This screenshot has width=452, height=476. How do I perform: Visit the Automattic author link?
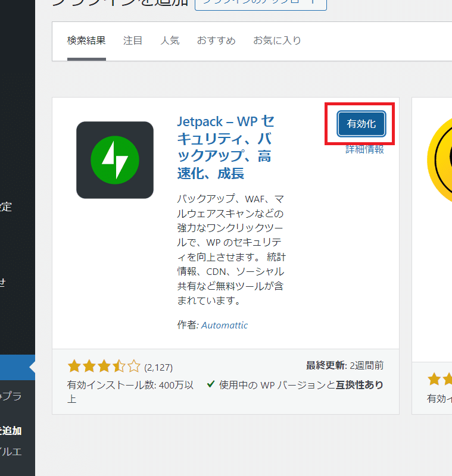point(225,325)
